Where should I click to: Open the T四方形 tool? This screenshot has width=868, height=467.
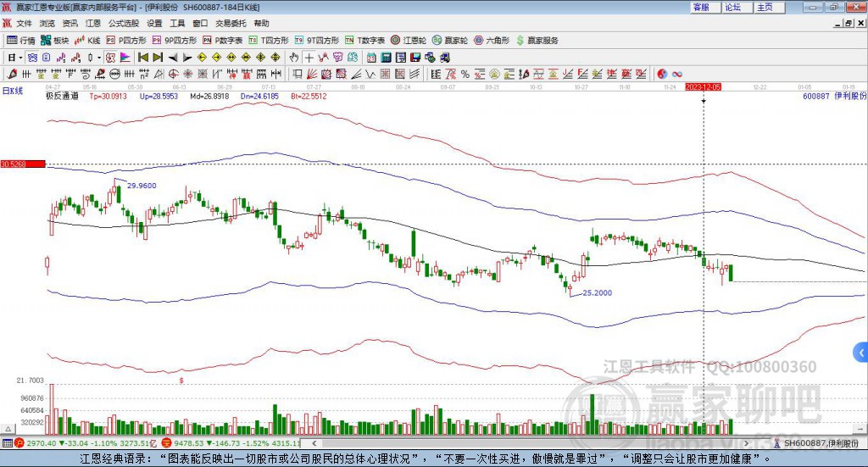point(269,41)
